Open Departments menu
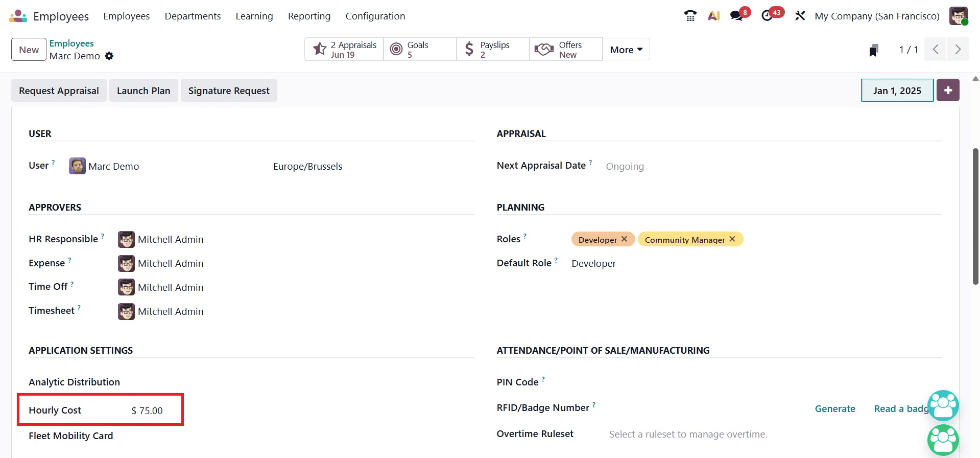Viewport: 980px width, 458px height. click(x=193, y=16)
